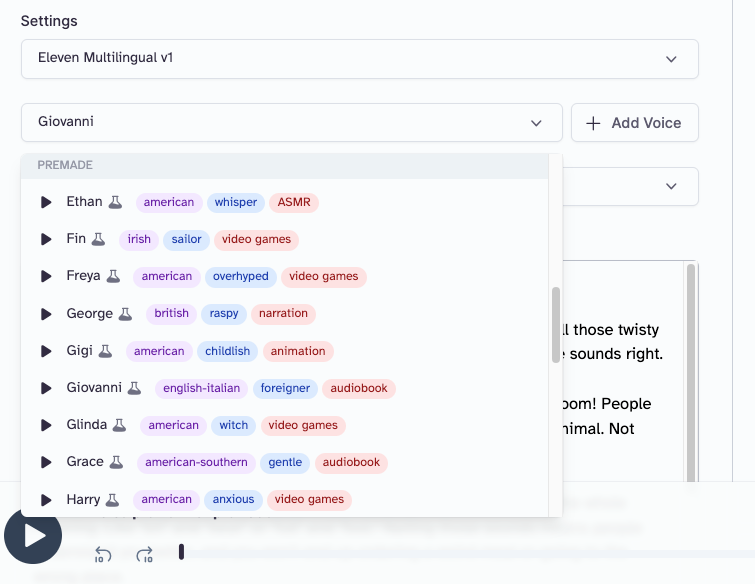Expand the dropdown below Add Voice

coord(671,186)
